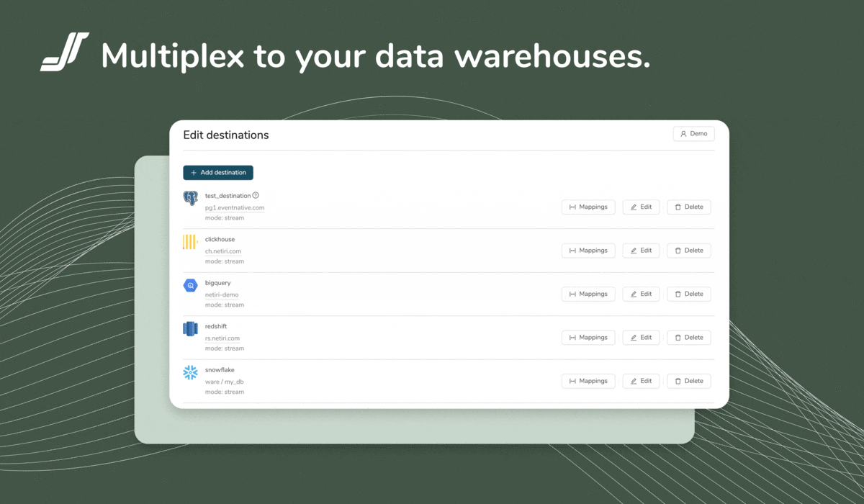Click the pg1.eventnative.com host text

(235, 207)
